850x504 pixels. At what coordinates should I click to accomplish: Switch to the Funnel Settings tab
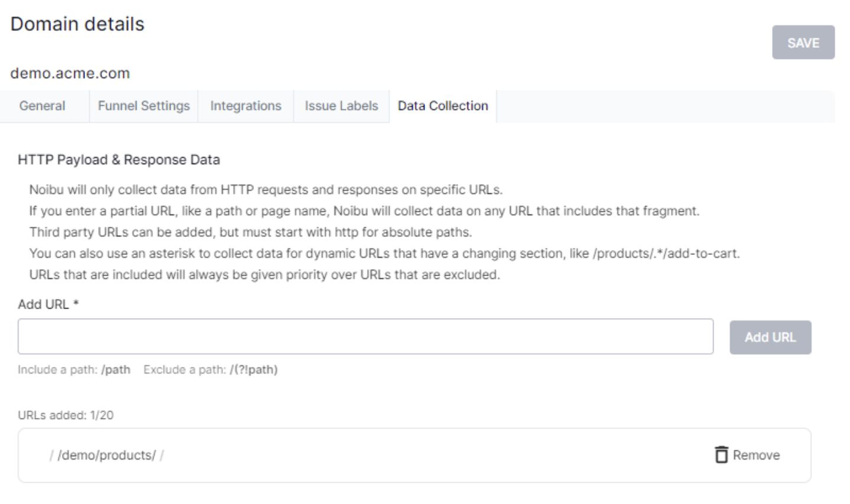pos(143,106)
